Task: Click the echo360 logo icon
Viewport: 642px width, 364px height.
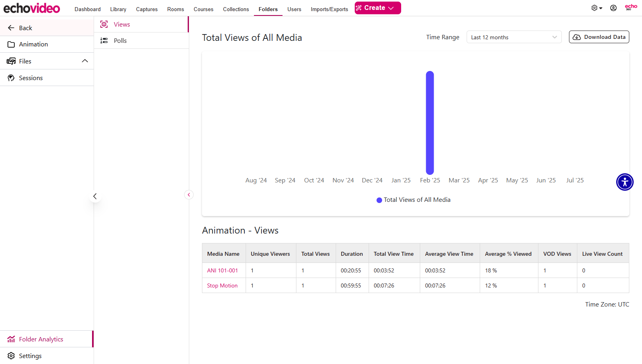Action: pos(631,7)
